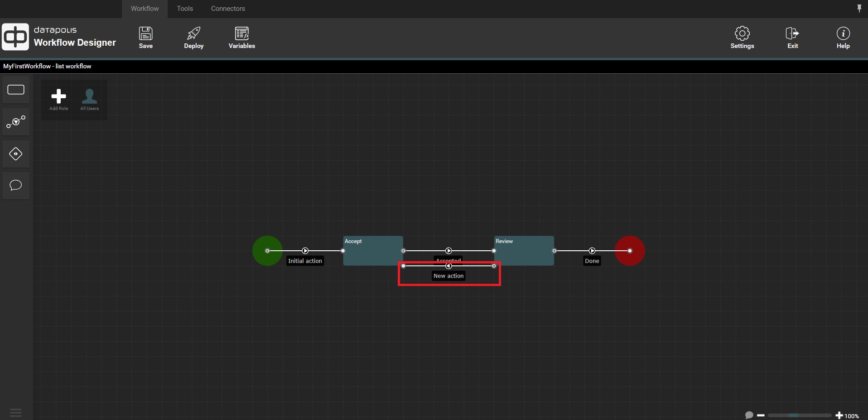Exit the Workflow Designer
The width and height of the screenshot is (868, 420).
tap(792, 38)
